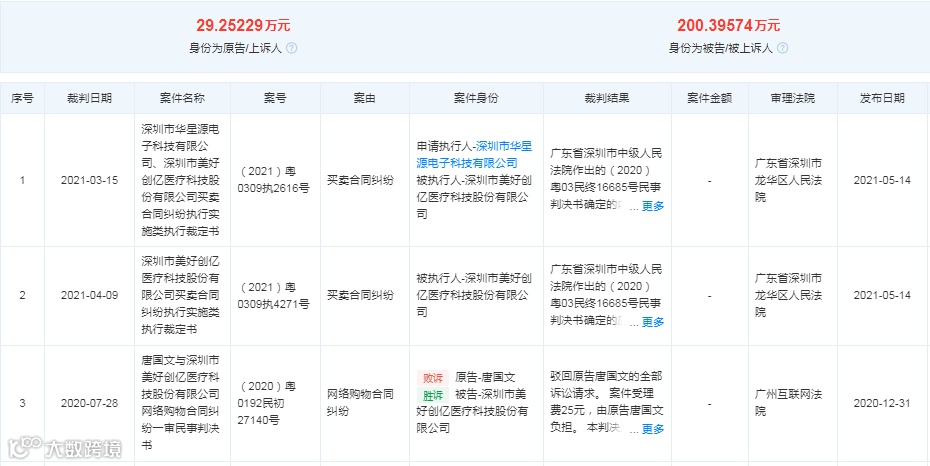Click 买卖合同纠纷 cell in row 2
Image resolution: width=930 pixels, height=466 pixels.
pos(360,296)
